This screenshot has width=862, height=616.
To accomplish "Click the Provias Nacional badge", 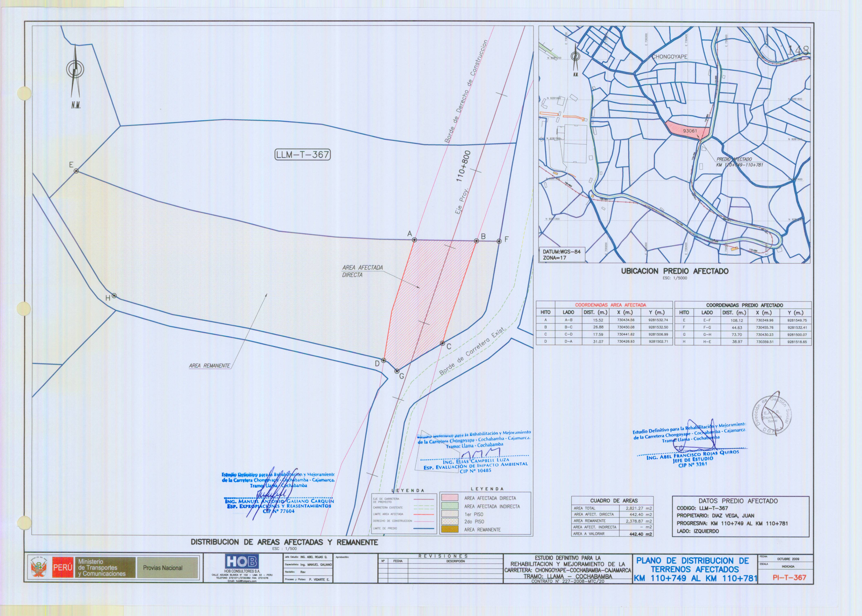I will coord(167,568).
